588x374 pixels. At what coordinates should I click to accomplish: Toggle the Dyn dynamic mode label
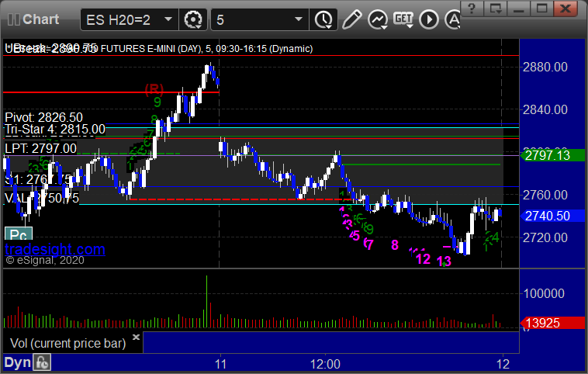17,362
